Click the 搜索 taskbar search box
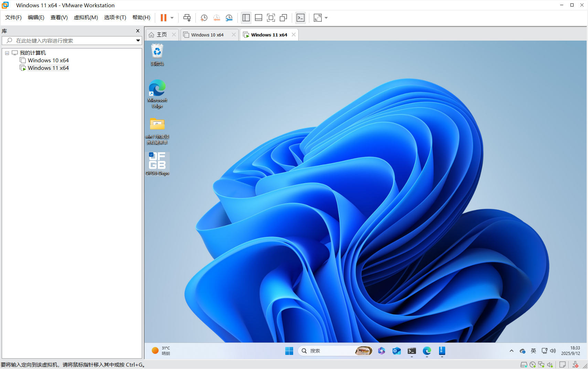 pos(335,351)
